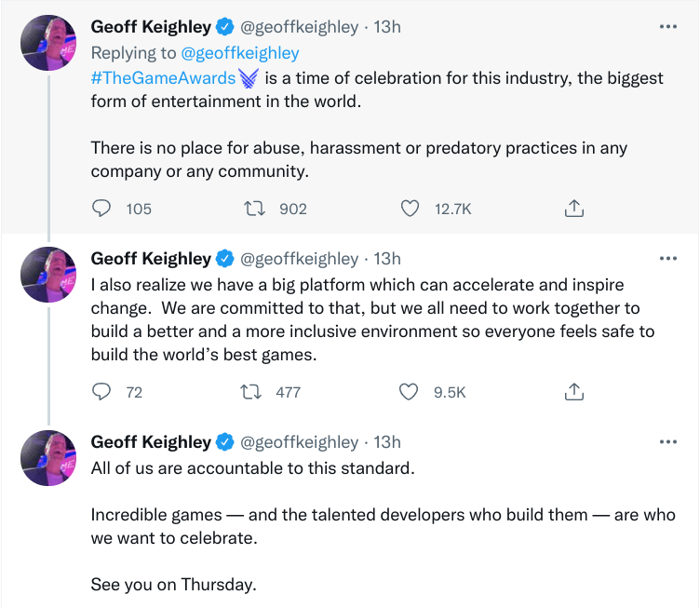Retweet the tweet with 902 retweets

coord(250,209)
